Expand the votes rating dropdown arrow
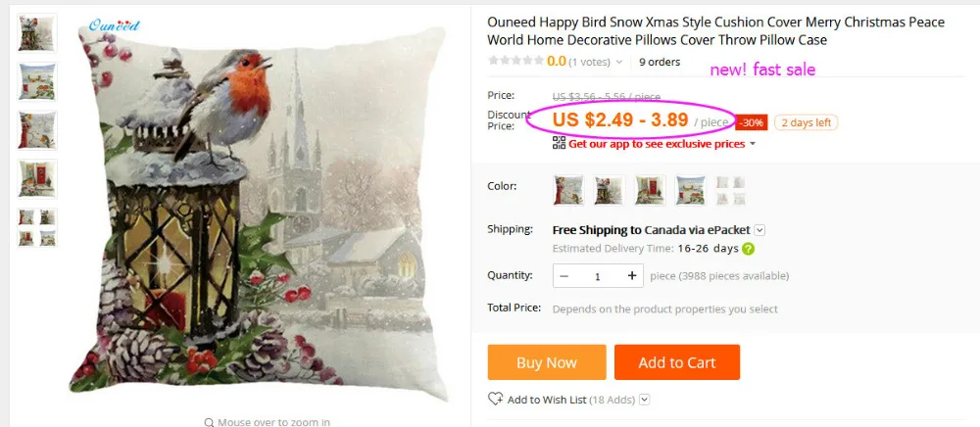Viewport: 980px width, 427px height. point(618,62)
